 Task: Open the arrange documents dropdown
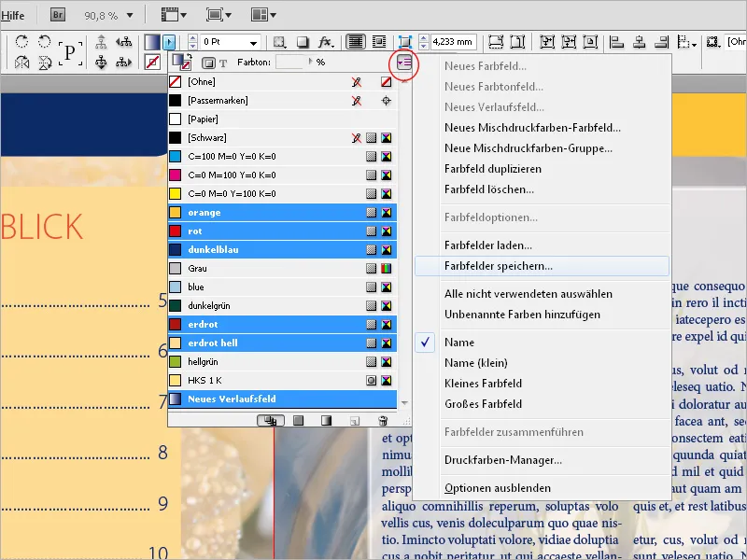(x=263, y=15)
